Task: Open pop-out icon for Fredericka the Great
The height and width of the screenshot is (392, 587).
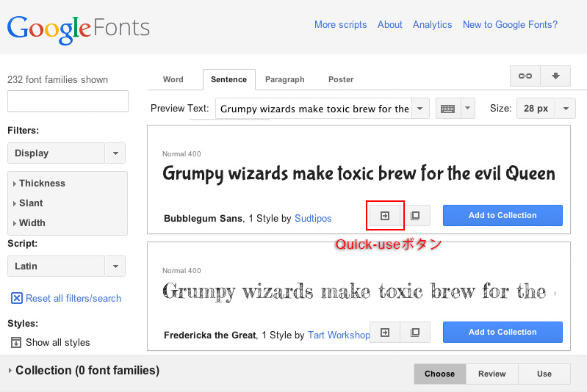Action: (415, 332)
